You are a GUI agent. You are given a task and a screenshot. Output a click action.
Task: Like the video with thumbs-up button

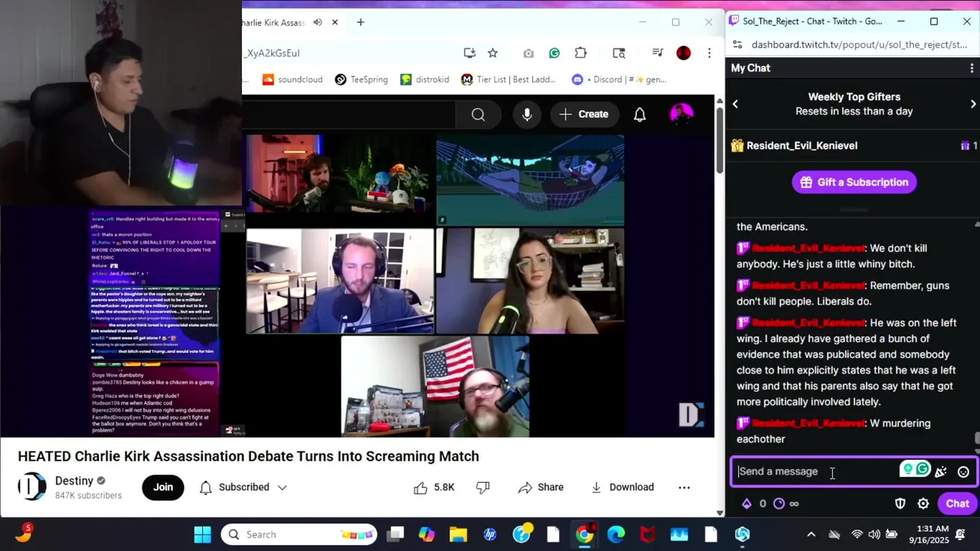tap(434, 487)
